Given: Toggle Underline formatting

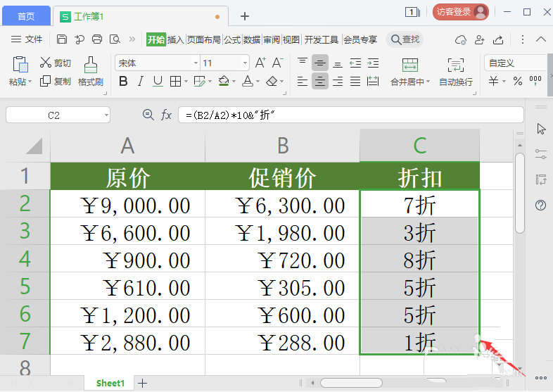Looking at the screenshot, I should click(158, 82).
